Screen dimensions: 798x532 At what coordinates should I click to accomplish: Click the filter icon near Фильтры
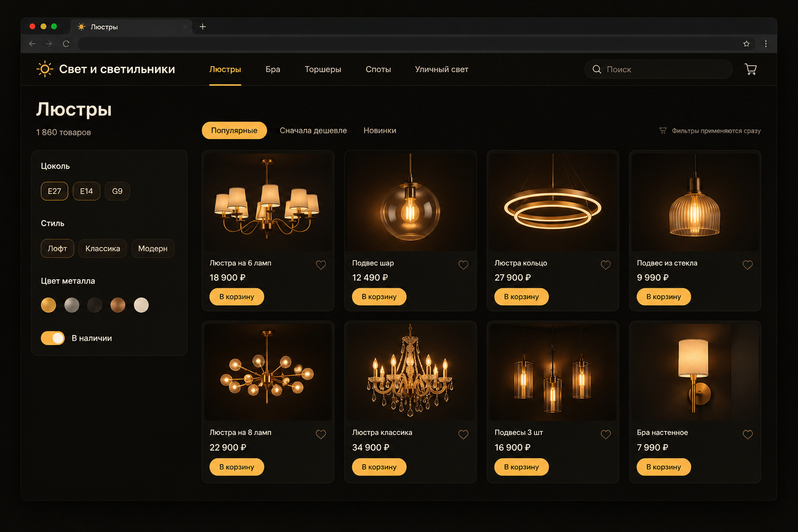pos(663,130)
